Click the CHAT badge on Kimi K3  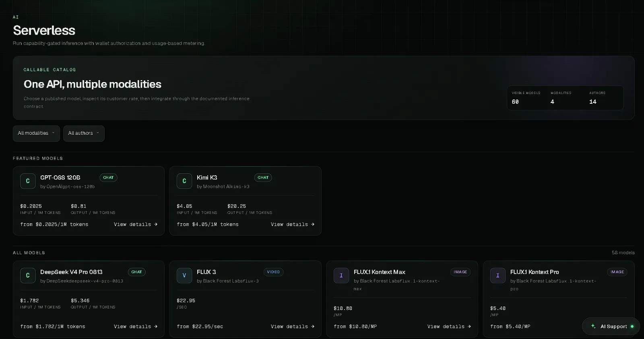263,177
